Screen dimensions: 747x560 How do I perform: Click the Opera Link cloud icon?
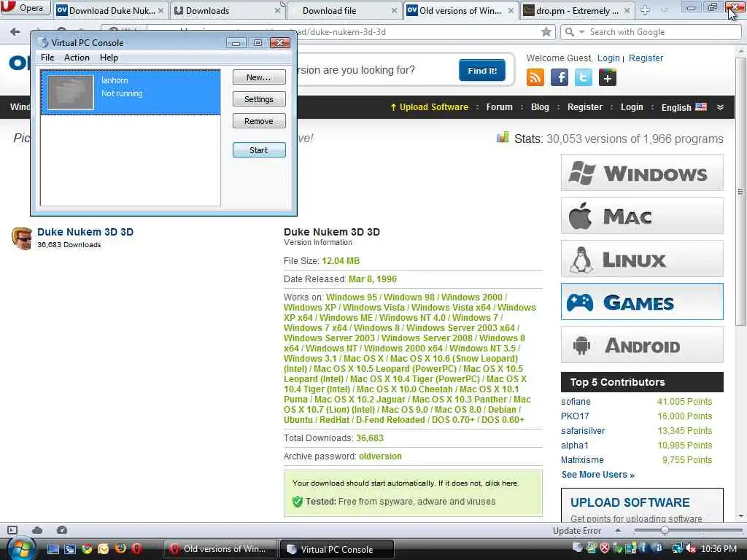coord(37,530)
